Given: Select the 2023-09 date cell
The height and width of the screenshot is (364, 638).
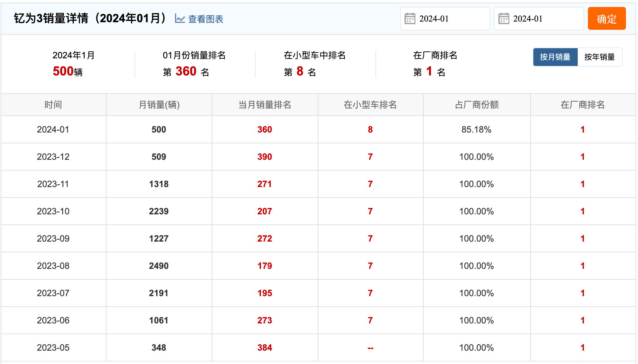Looking at the screenshot, I should pyautogui.click(x=53, y=238).
